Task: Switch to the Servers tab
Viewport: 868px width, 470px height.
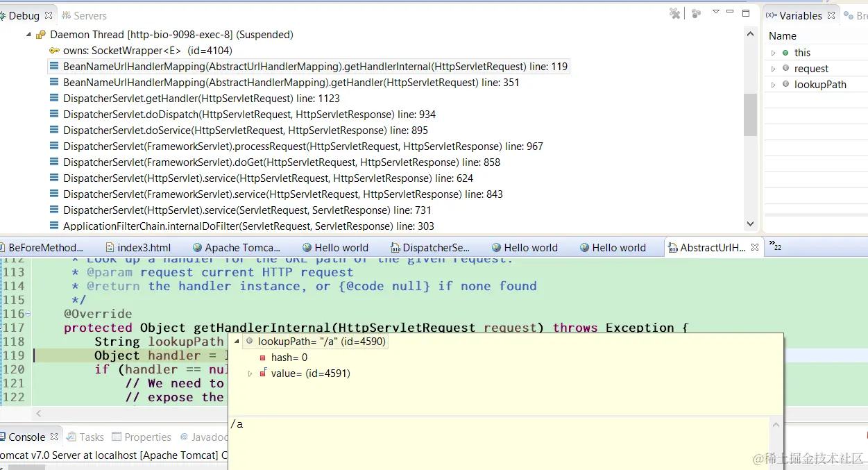Action: tap(85, 15)
